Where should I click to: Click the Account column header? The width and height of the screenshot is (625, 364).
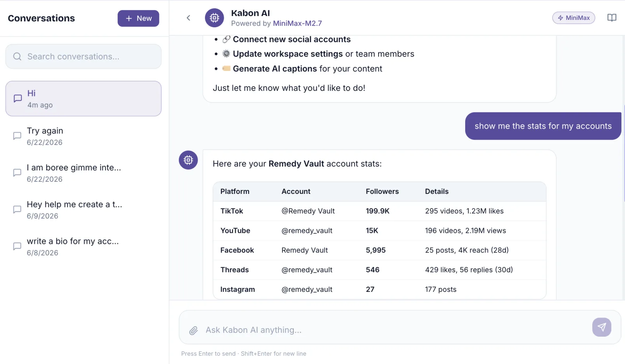point(296,192)
